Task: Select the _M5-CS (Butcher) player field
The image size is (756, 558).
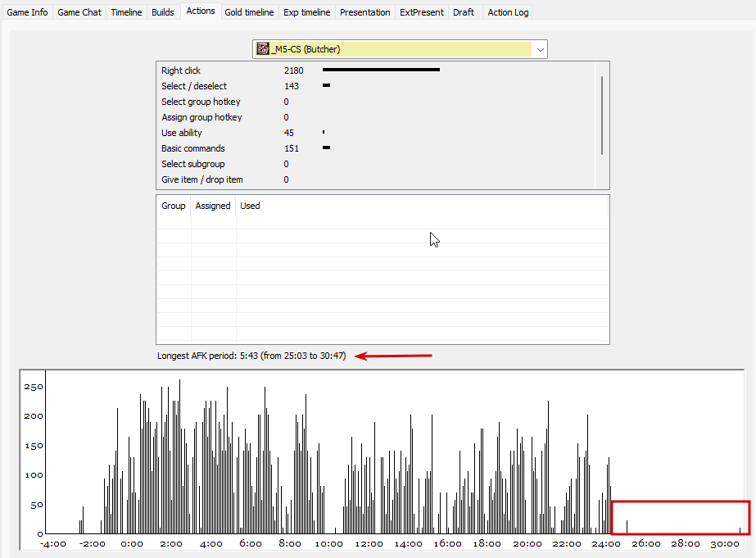Action: (400, 49)
